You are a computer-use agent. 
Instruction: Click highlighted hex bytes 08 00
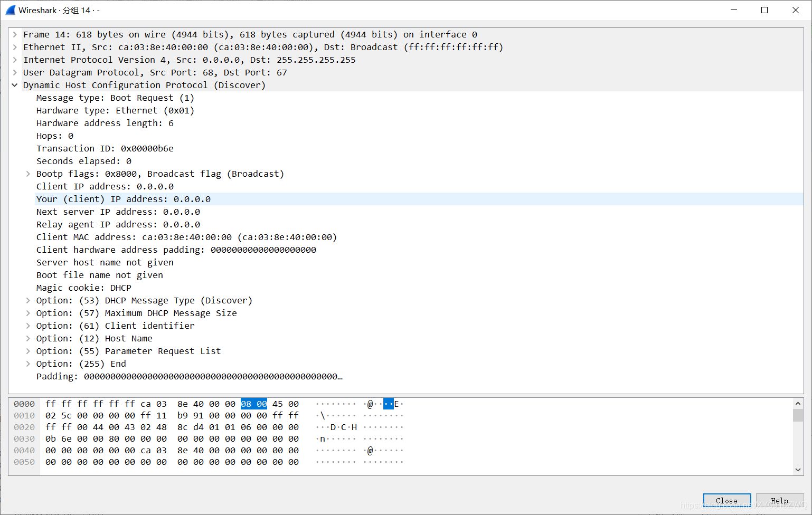(x=254, y=404)
